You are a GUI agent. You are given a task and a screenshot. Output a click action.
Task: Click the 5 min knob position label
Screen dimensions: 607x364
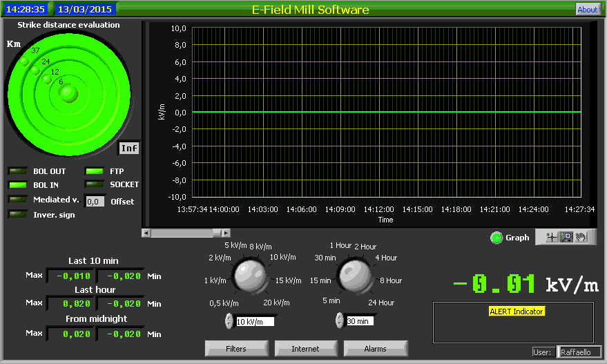pyautogui.click(x=331, y=300)
